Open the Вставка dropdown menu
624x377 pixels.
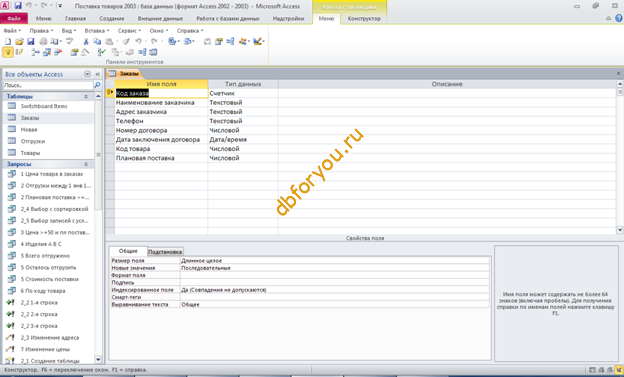click(x=97, y=30)
